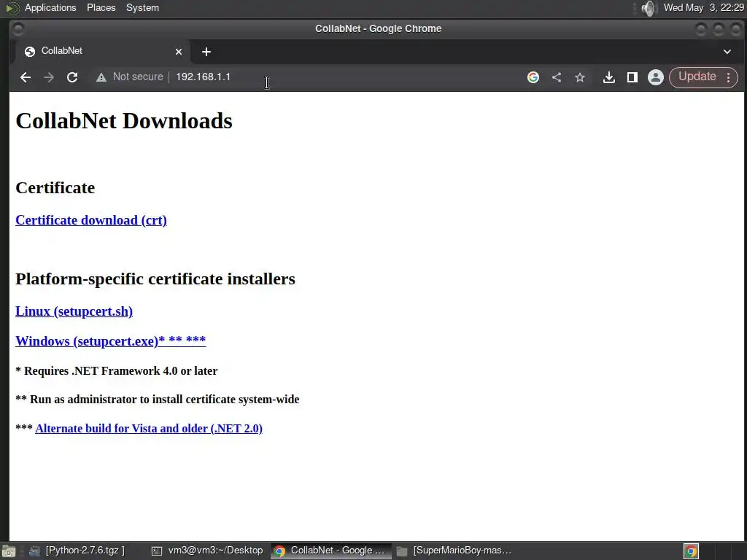Open Chrome downloads icon
Screen dimensions: 747x560
(609, 77)
